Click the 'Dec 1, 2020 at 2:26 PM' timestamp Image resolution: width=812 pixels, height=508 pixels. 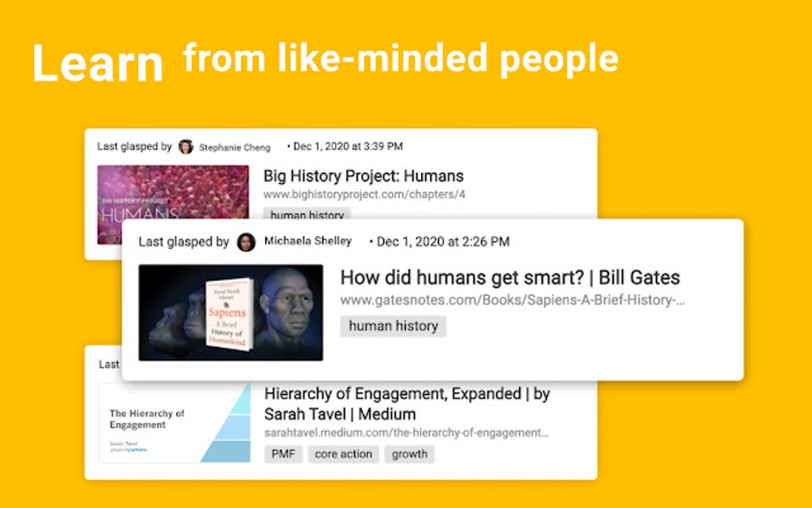click(443, 242)
